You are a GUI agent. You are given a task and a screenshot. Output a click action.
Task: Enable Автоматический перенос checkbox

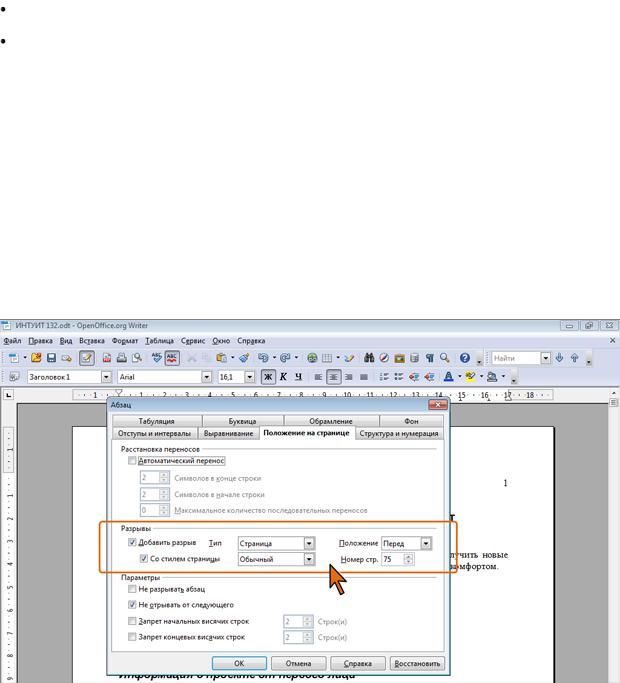coord(132,460)
